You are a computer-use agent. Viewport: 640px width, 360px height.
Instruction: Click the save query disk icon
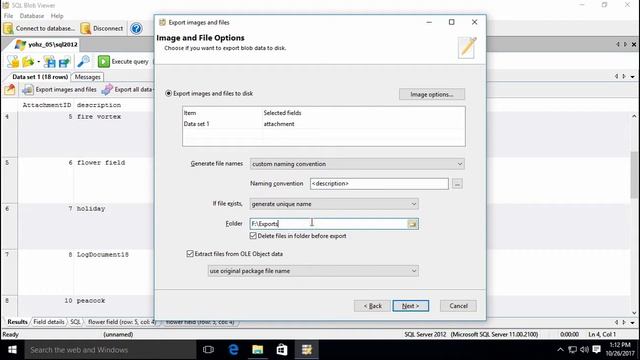(50, 62)
